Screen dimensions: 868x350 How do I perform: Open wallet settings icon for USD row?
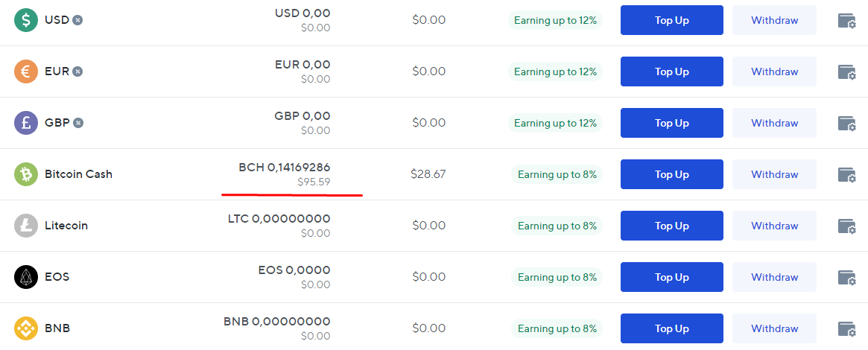pyautogui.click(x=847, y=20)
